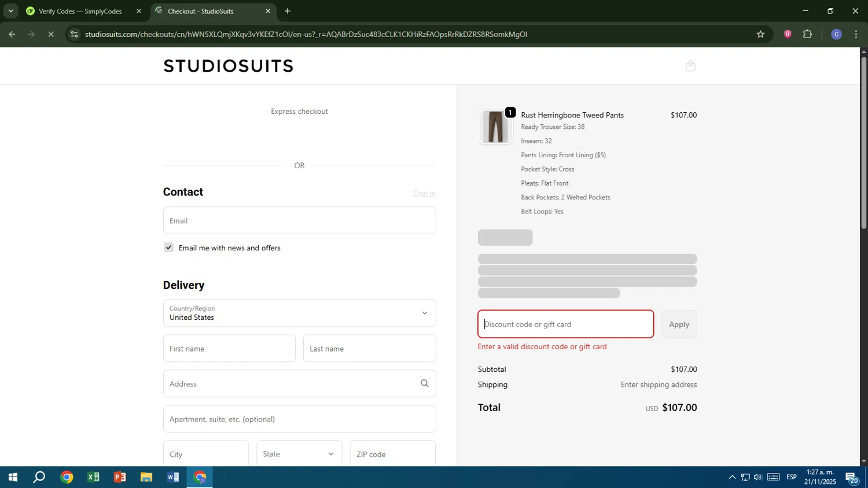Switch the ESP input language indicator
The width and height of the screenshot is (868, 488).
coord(792,478)
